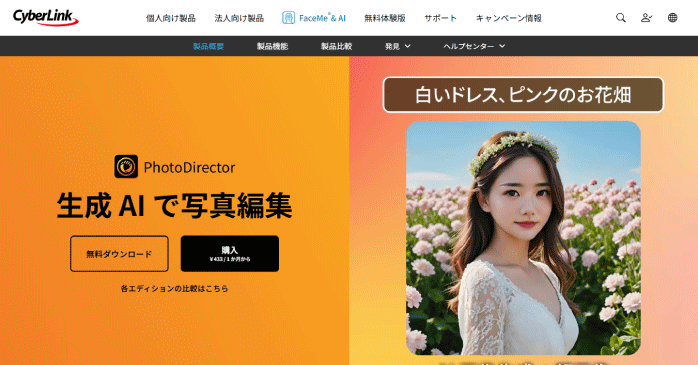Open the search magnifier icon
This screenshot has height=365, width=698.
click(x=621, y=18)
